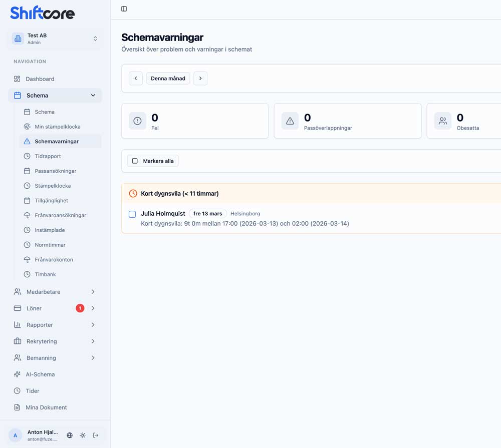The height and width of the screenshot is (448, 501).
Task: Click the Dashboard grid icon
Action: [x=17, y=79]
